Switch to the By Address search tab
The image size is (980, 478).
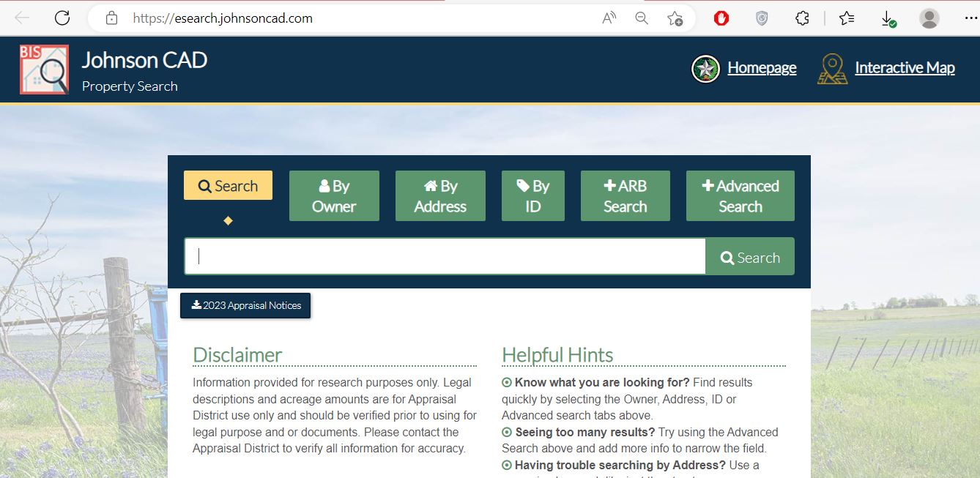440,196
